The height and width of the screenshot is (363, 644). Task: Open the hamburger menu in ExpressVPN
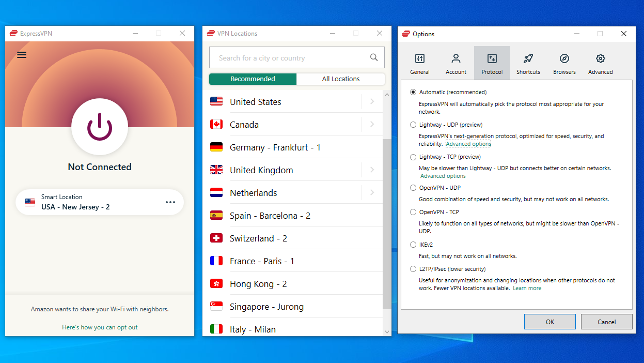[22, 55]
